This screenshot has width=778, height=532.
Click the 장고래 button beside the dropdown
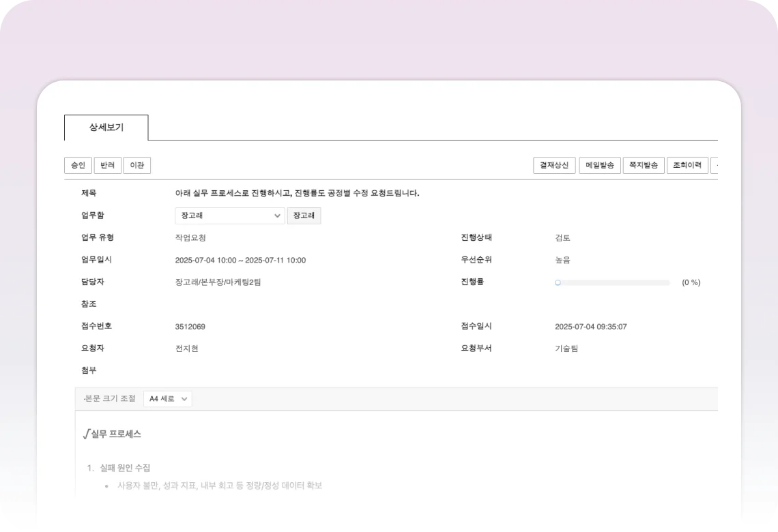tap(304, 216)
